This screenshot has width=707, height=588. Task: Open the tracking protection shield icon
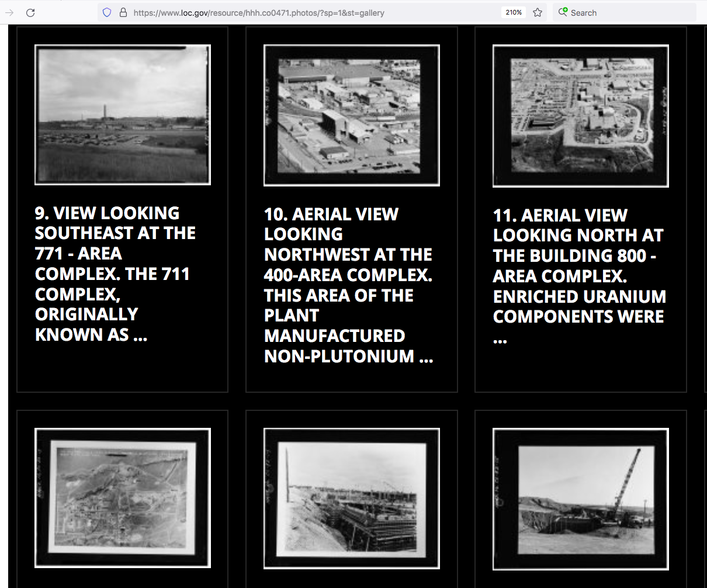[107, 12]
